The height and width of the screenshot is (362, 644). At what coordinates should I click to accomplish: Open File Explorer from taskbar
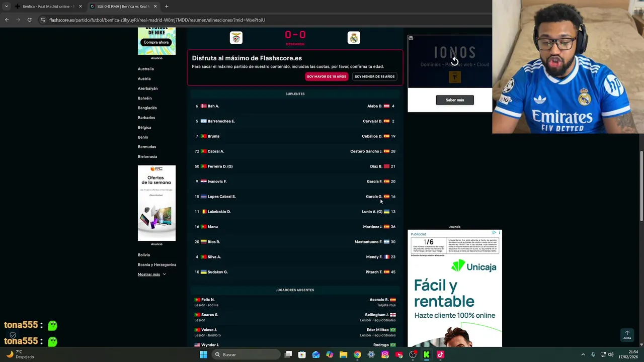(x=343, y=354)
